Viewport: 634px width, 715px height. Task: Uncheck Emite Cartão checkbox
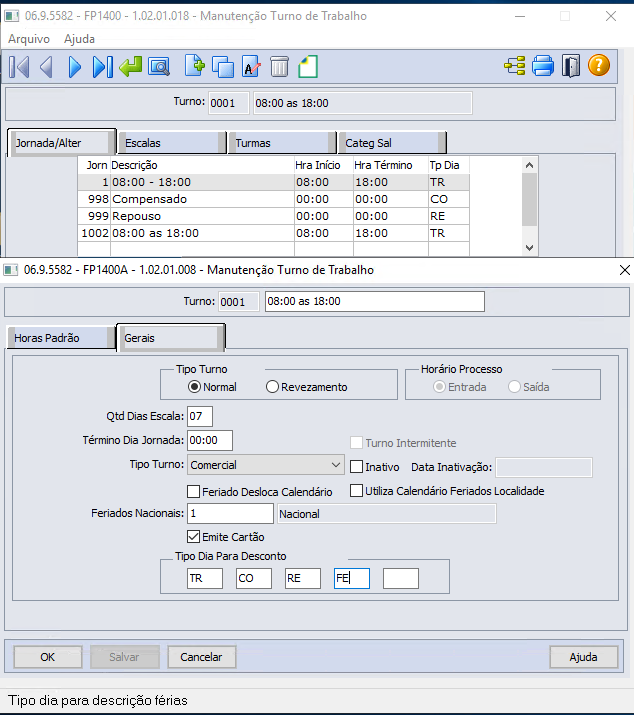tap(193, 537)
